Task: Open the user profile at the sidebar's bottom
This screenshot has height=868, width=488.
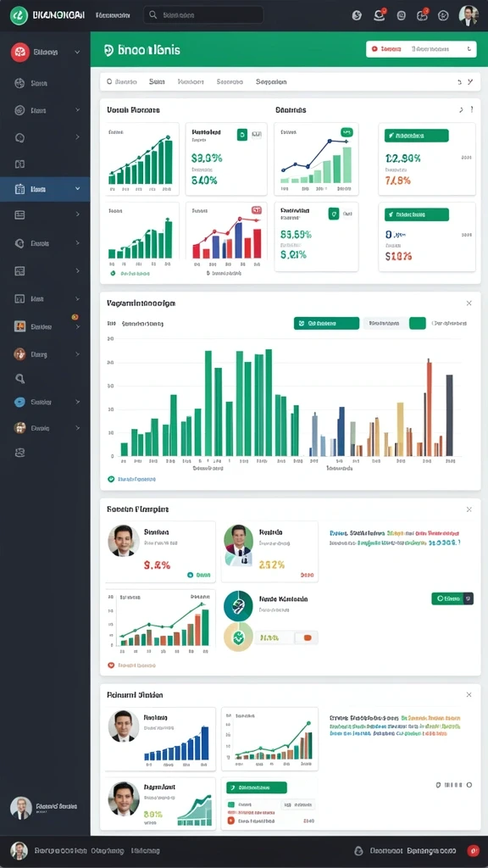Action: [21, 808]
